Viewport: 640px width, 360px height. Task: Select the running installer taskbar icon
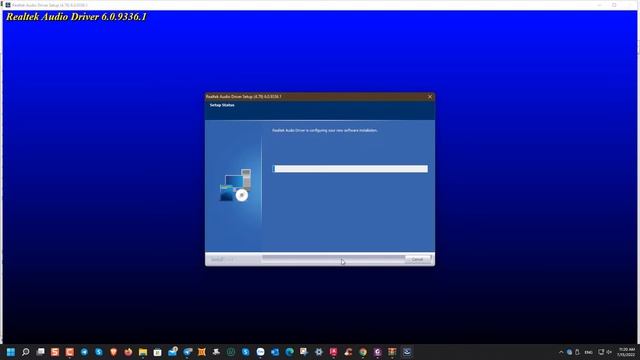(x=407, y=352)
